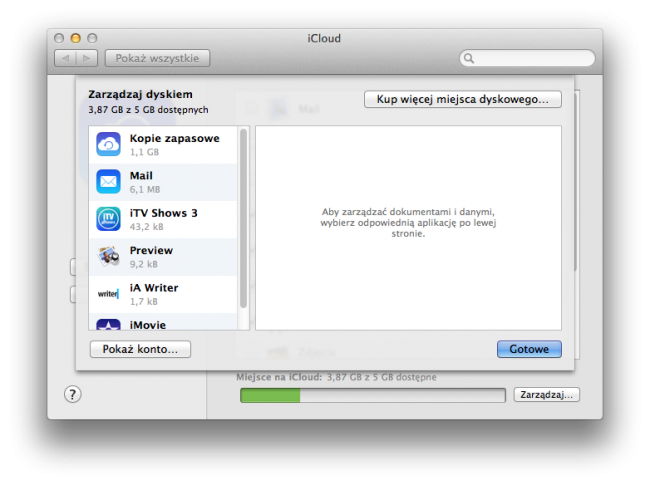Go forward with the right arrow
Viewport: 650px width, 485px height.
pos(87,58)
